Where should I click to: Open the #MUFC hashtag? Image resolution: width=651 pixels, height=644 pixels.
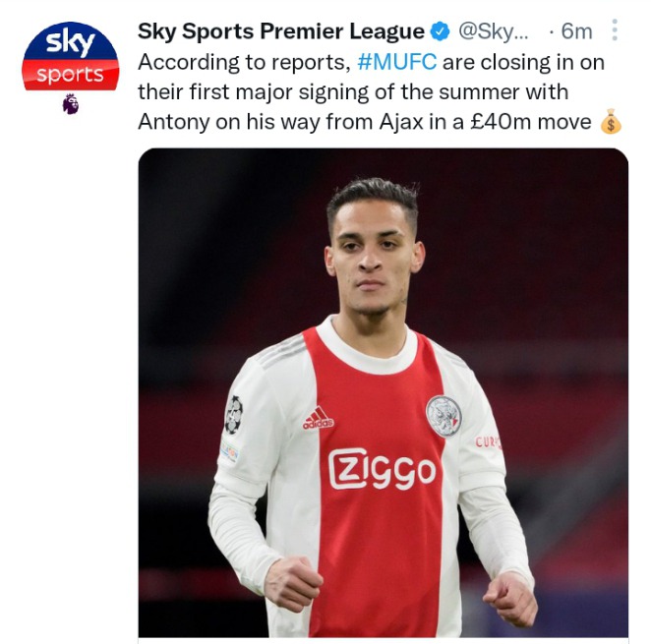(396, 62)
